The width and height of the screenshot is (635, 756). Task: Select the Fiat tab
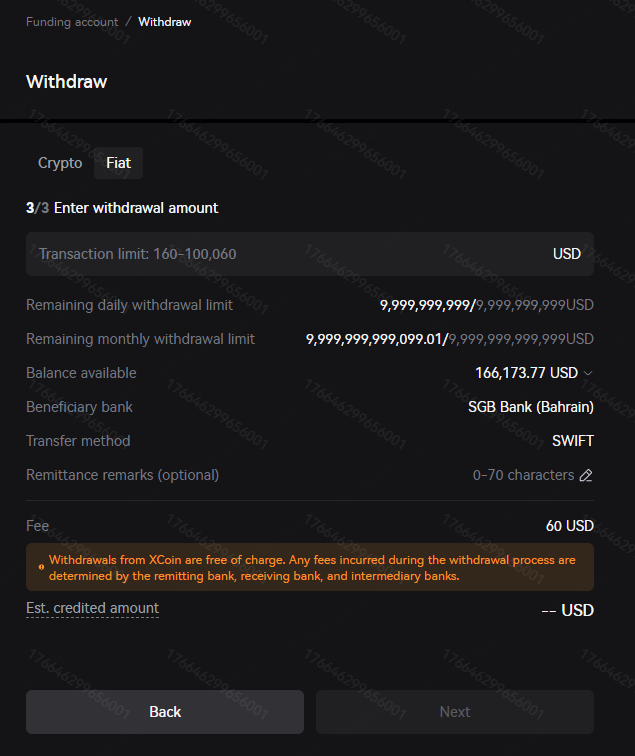point(118,163)
